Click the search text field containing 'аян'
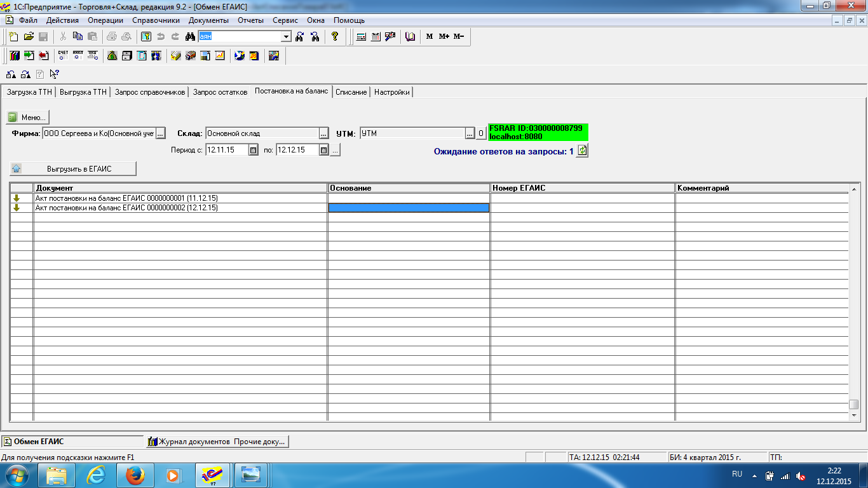 coord(240,37)
